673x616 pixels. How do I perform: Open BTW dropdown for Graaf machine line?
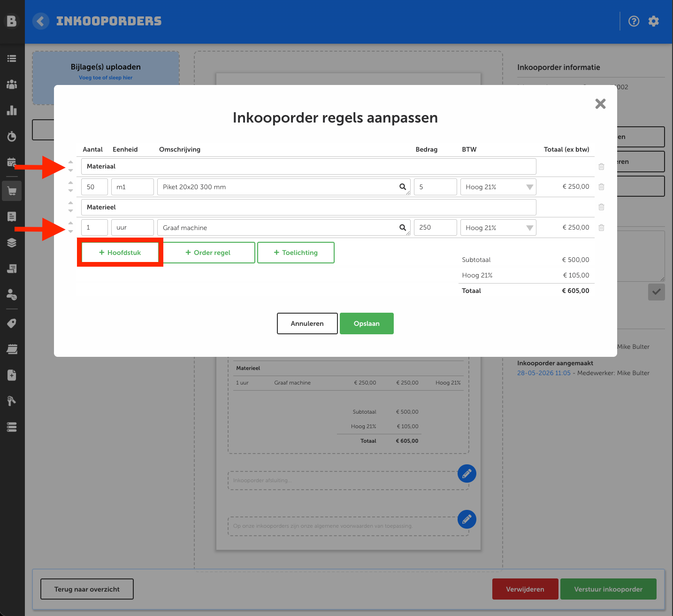tap(498, 228)
